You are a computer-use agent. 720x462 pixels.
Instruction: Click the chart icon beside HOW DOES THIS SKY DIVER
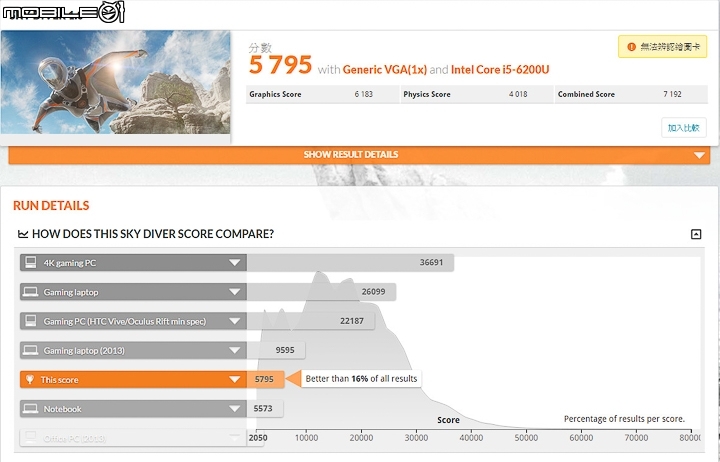(x=23, y=234)
